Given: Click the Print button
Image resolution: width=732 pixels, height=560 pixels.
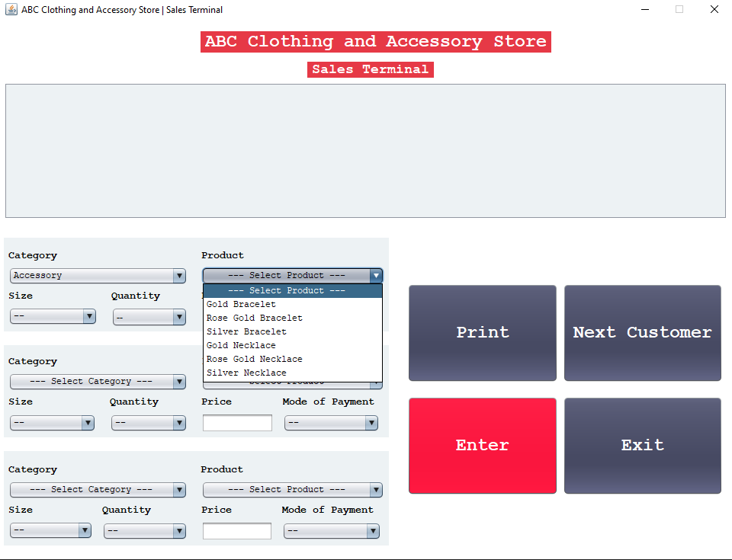Looking at the screenshot, I should 483,333.
